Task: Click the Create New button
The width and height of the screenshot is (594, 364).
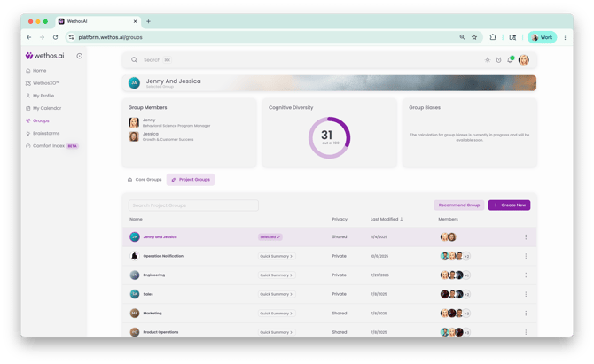Action: [x=509, y=205]
